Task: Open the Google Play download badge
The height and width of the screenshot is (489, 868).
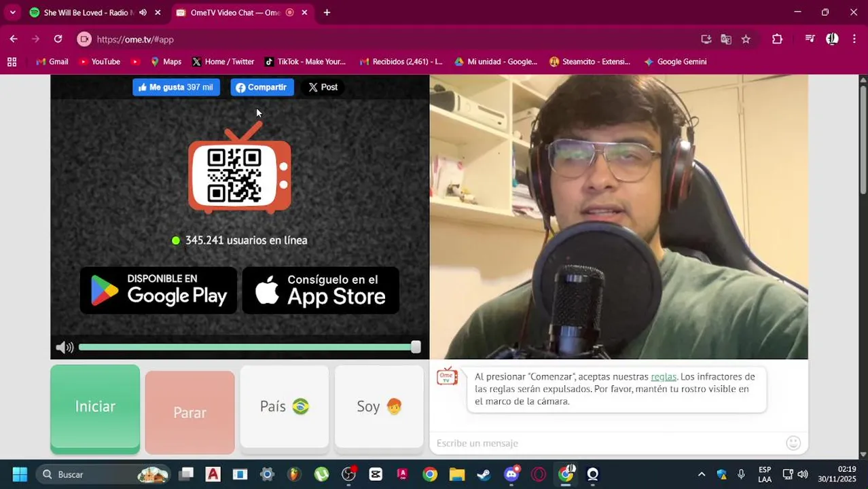Action: pos(158,291)
